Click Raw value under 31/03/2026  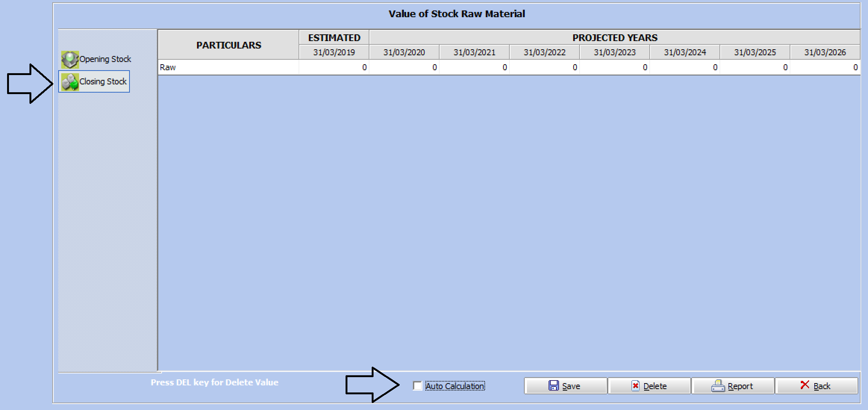(x=825, y=68)
